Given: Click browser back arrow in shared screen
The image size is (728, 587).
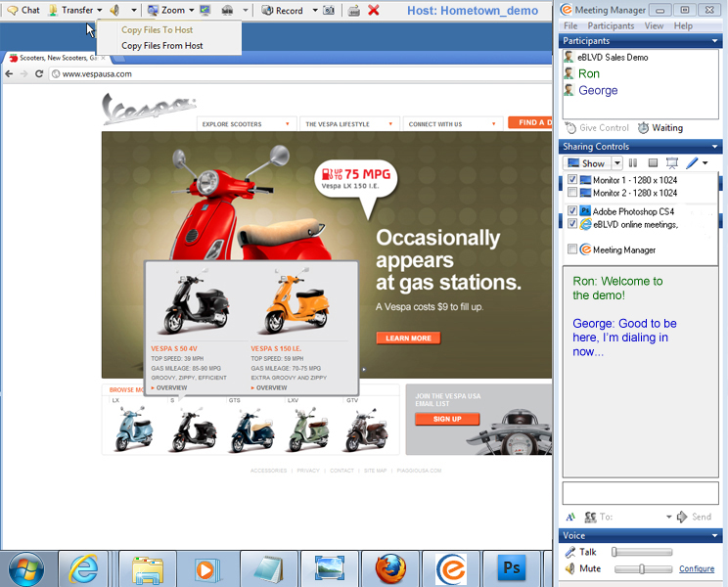Looking at the screenshot, I should coord(9,73).
